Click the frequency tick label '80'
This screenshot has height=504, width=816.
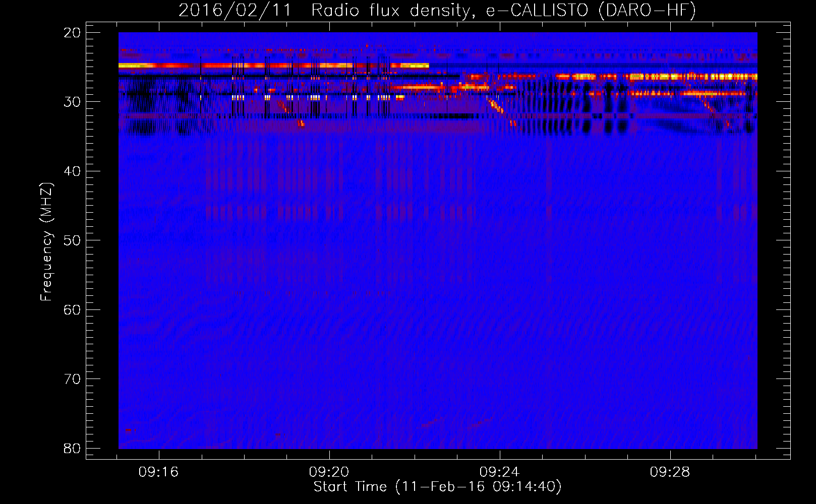[x=72, y=448]
